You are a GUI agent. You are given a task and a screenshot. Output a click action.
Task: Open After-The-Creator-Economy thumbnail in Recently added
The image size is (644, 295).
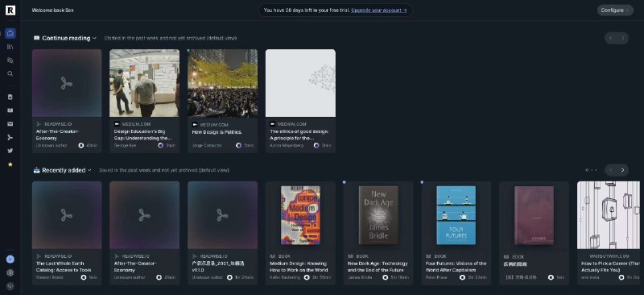145,215
